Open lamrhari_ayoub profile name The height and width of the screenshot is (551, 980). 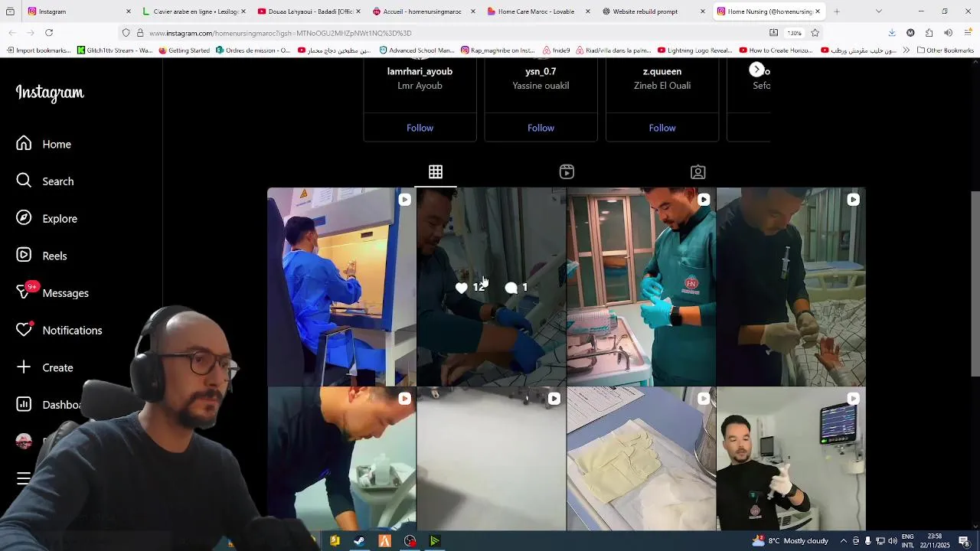pyautogui.click(x=420, y=71)
